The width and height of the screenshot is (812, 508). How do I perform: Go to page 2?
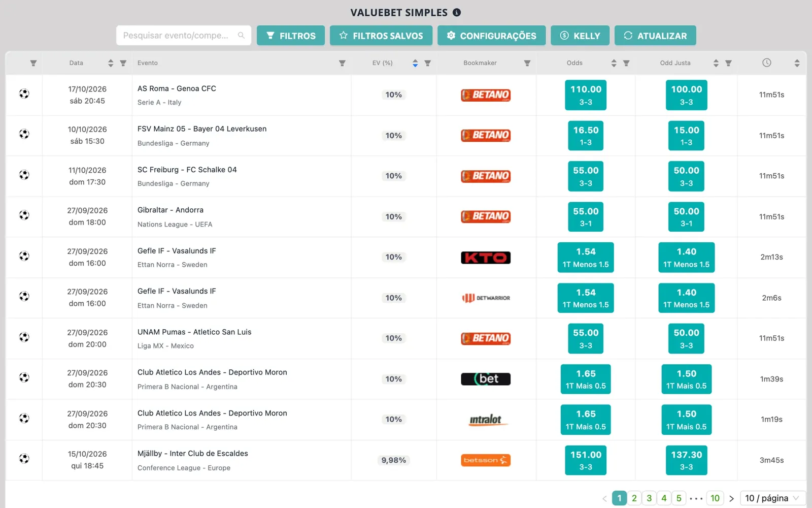(x=634, y=498)
